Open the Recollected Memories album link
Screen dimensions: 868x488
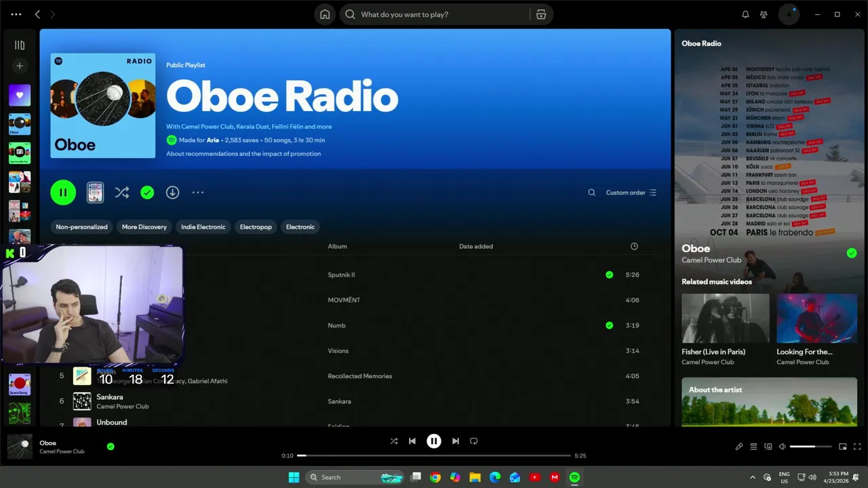coord(359,376)
